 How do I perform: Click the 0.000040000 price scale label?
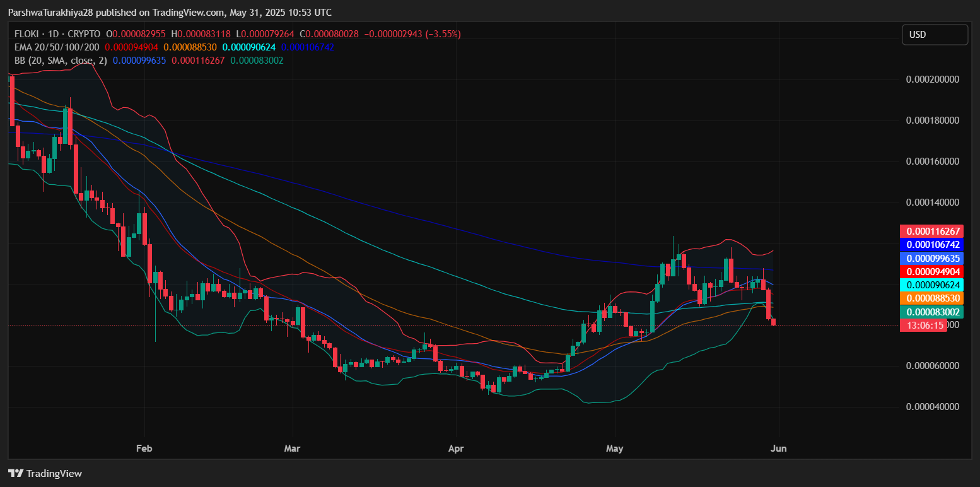[932, 407]
